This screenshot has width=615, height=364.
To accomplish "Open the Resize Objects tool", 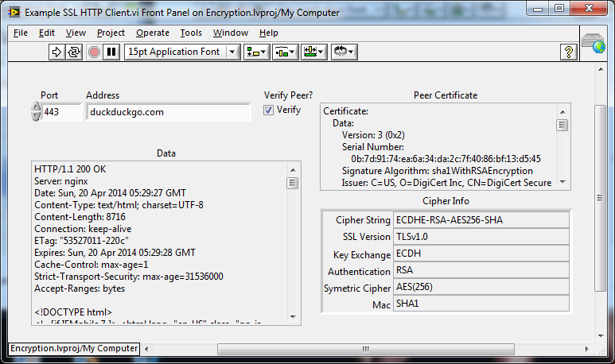I will click(313, 52).
